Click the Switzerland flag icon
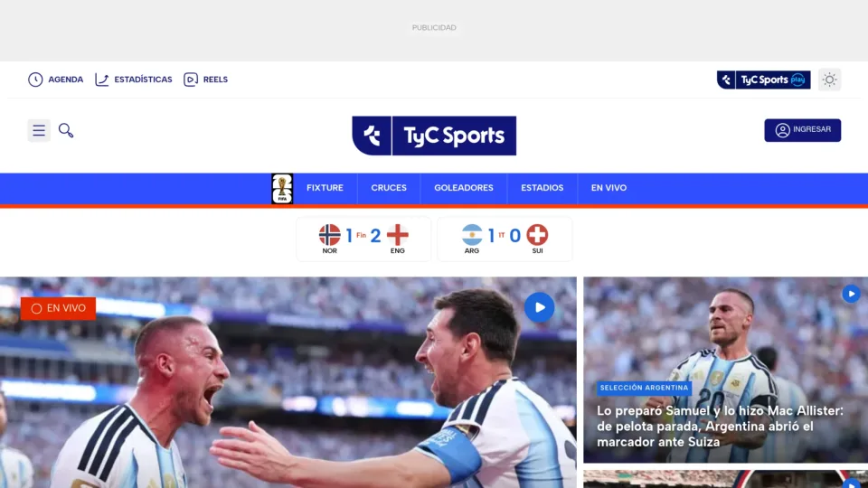The image size is (868, 488). [x=537, y=235]
